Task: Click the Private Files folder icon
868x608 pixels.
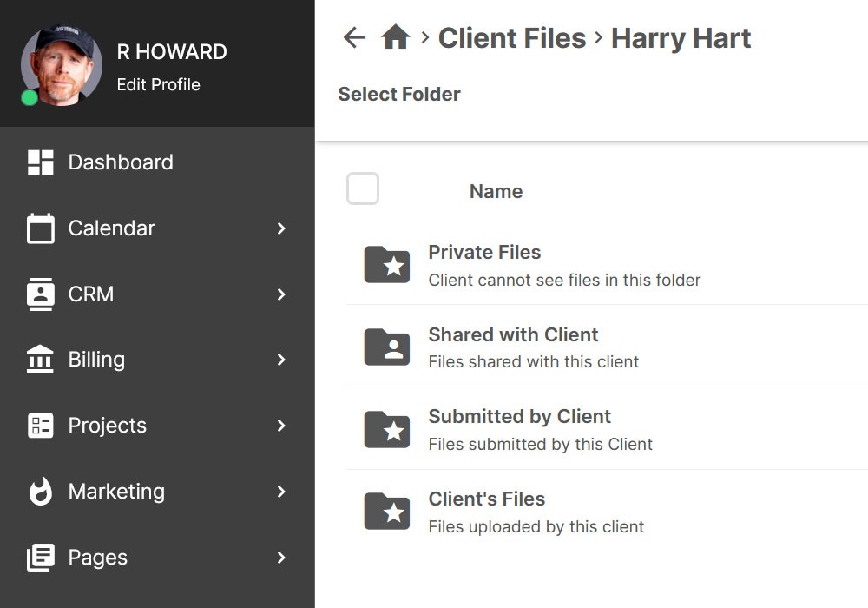Action: click(386, 265)
